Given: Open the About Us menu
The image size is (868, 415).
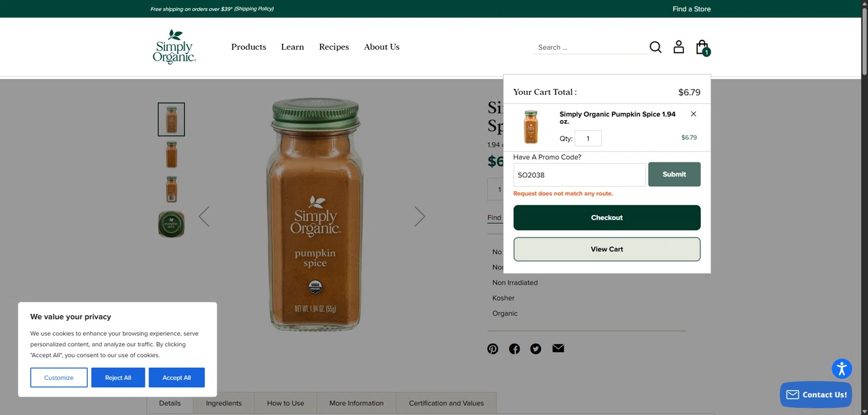Looking at the screenshot, I should pyautogui.click(x=382, y=47).
